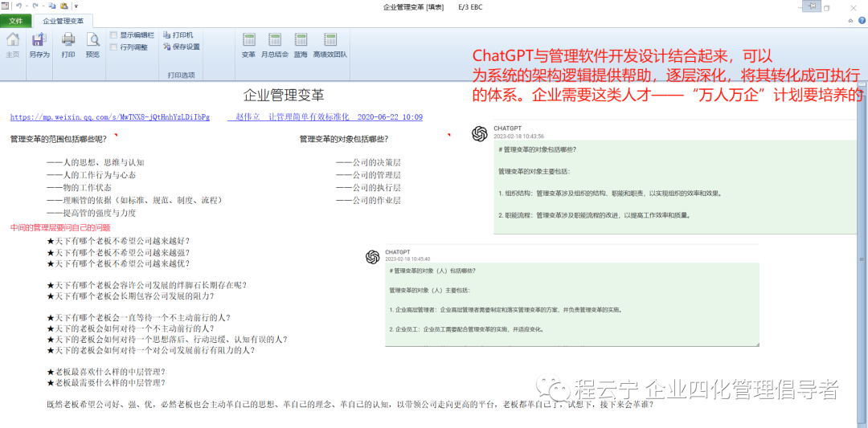Click the Paste icon in quick access toolbar
Viewport: 868px width, 428px height.
click(x=63, y=6)
